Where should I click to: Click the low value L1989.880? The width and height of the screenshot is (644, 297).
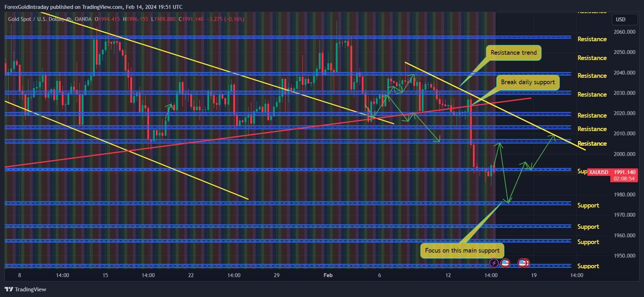[x=163, y=19]
